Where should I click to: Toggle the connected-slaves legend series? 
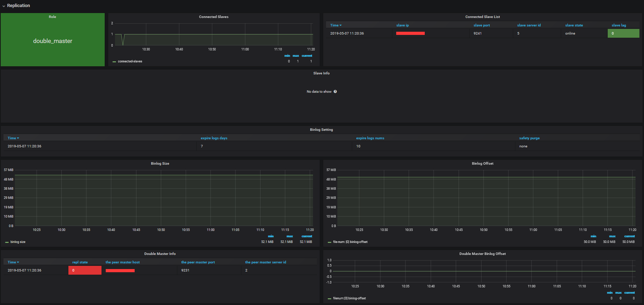coord(130,61)
